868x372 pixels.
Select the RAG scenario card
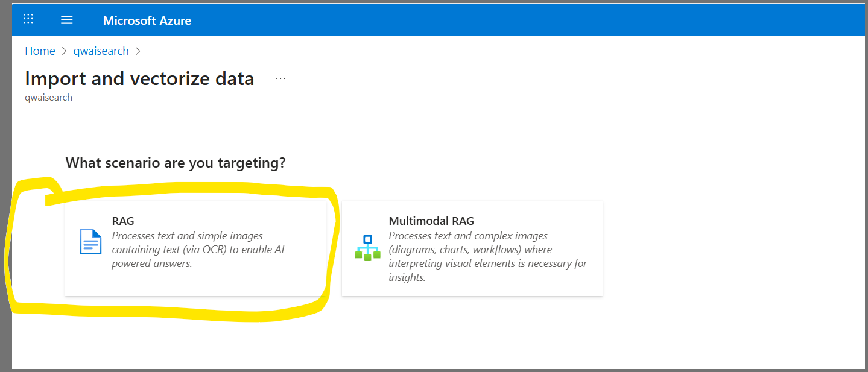tap(195, 277)
